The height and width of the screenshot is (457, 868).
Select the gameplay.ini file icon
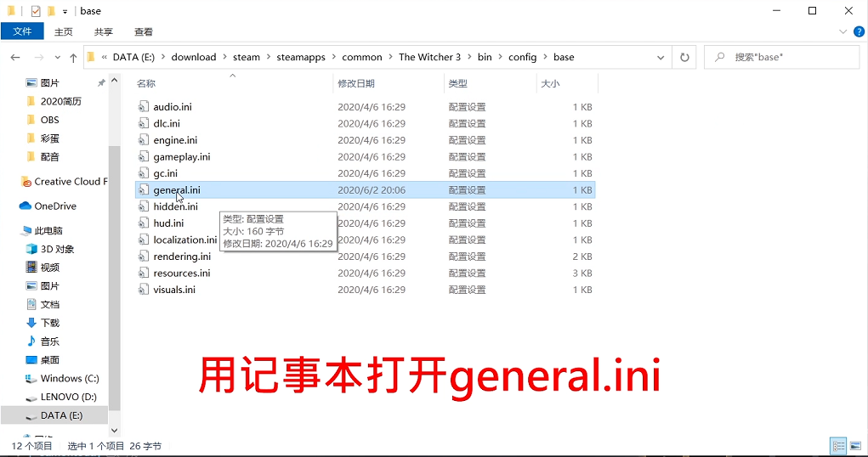coord(144,156)
